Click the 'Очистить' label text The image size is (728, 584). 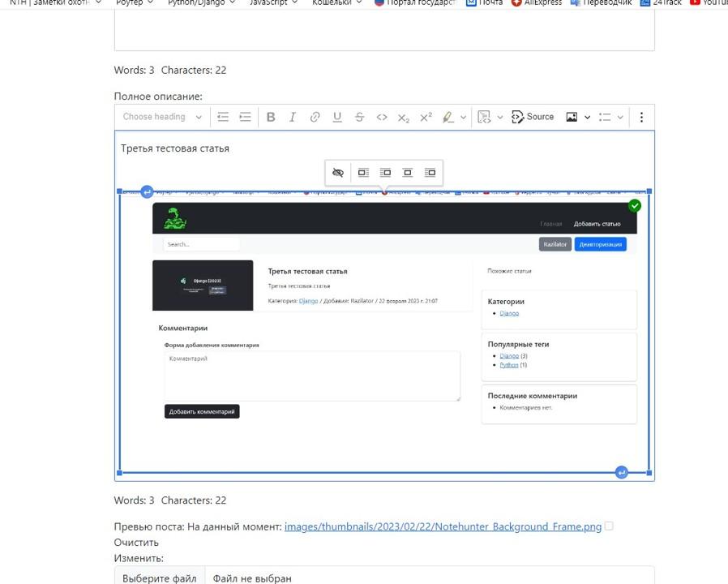[136, 543]
